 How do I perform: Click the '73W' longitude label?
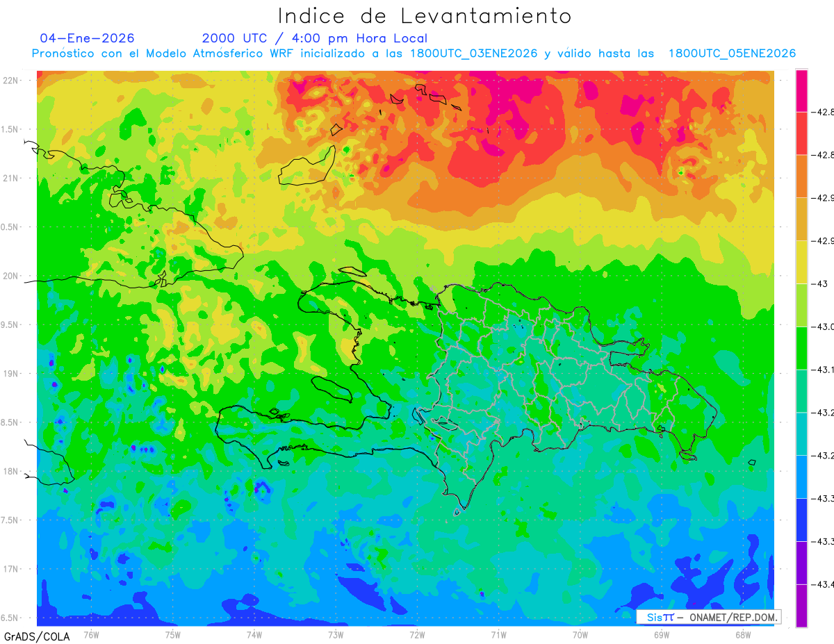(x=336, y=634)
